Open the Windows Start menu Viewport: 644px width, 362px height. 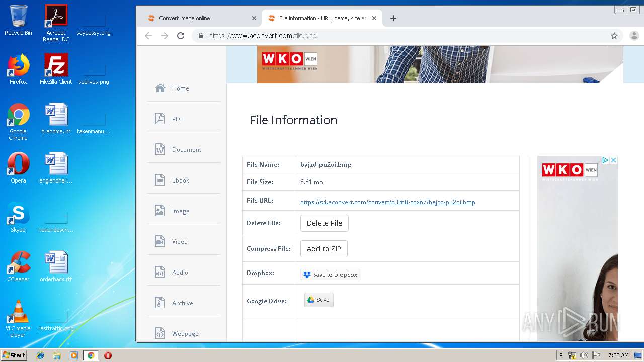(x=14, y=355)
